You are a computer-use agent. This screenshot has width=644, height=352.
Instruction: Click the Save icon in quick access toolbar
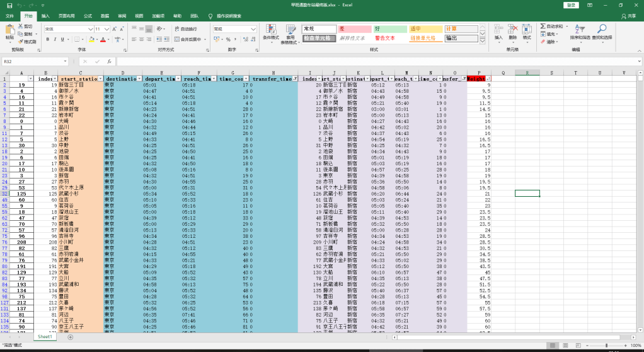[x=9, y=5]
